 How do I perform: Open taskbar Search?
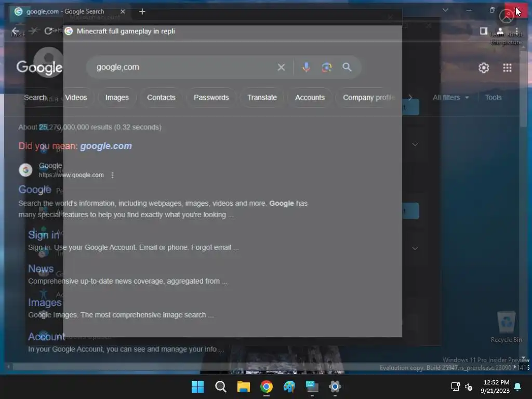tap(220, 387)
